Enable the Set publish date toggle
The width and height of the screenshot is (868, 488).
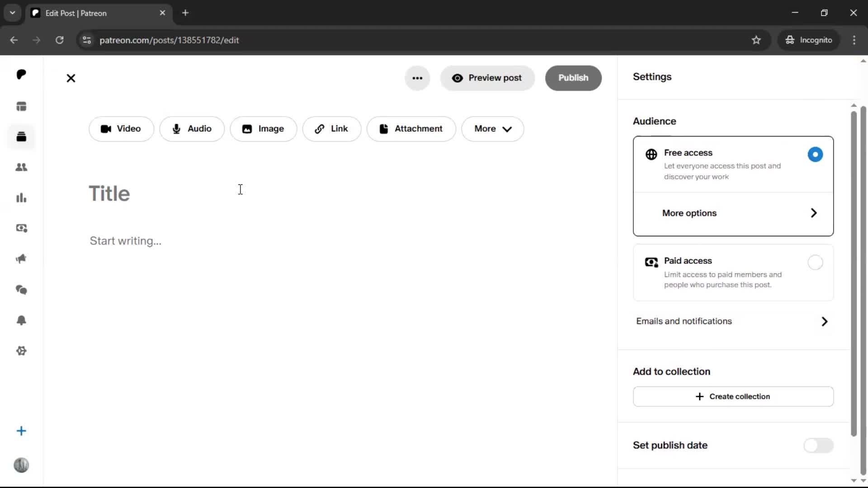[818, 446]
